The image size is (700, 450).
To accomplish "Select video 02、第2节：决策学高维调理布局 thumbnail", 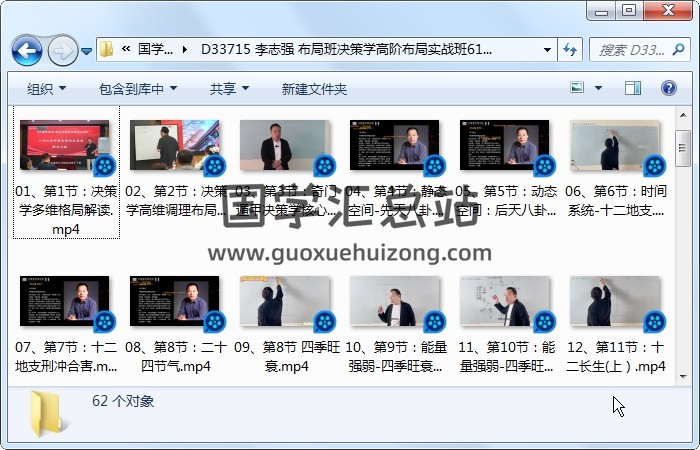I will coord(174,145).
